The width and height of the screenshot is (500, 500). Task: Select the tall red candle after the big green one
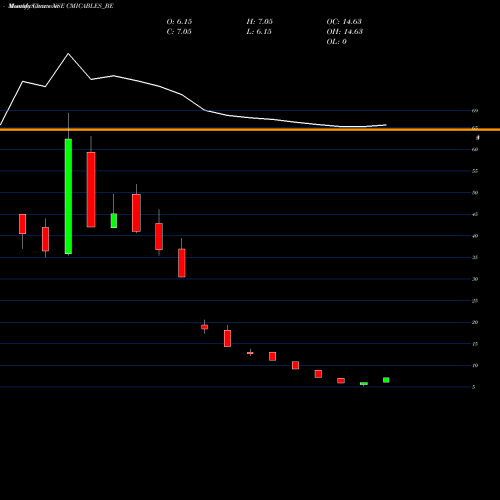(x=91, y=190)
